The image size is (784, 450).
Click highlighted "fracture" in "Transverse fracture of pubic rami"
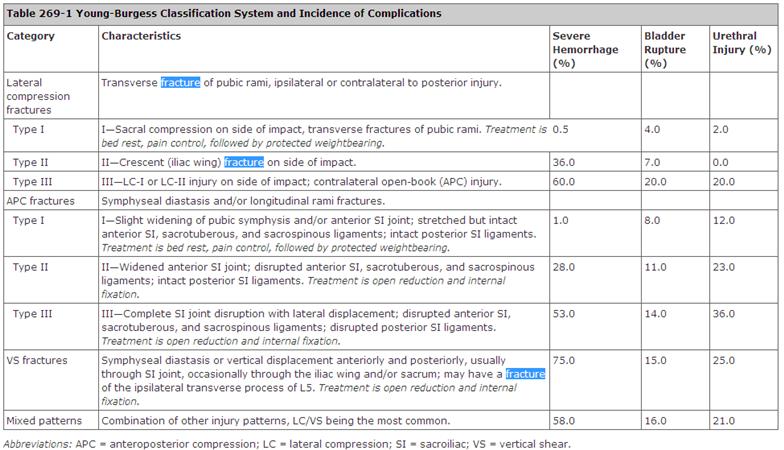click(x=181, y=82)
